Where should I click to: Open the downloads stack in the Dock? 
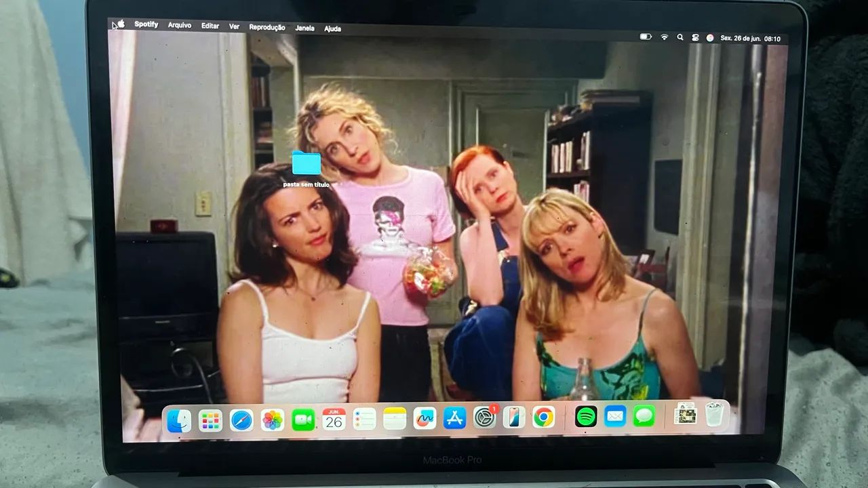point(686,414)
